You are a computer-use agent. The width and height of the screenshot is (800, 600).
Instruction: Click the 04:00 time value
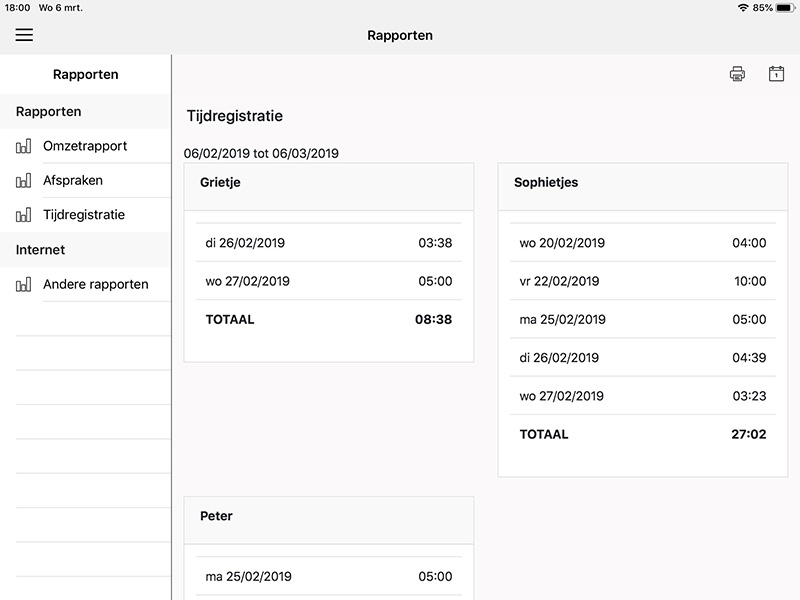pyautogui.click(x=749, y=243)
